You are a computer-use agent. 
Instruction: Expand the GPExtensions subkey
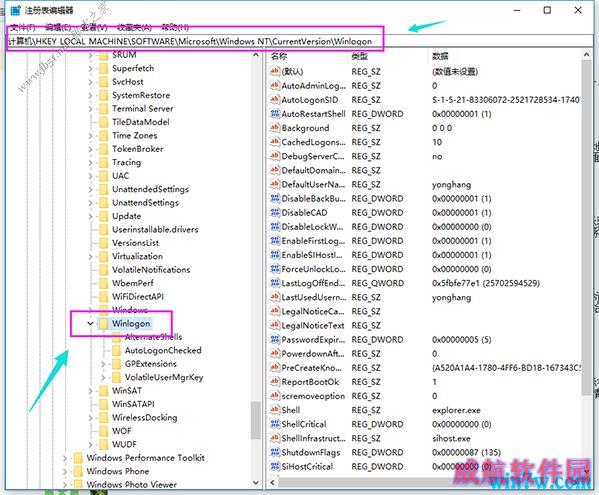click(103, 364)
